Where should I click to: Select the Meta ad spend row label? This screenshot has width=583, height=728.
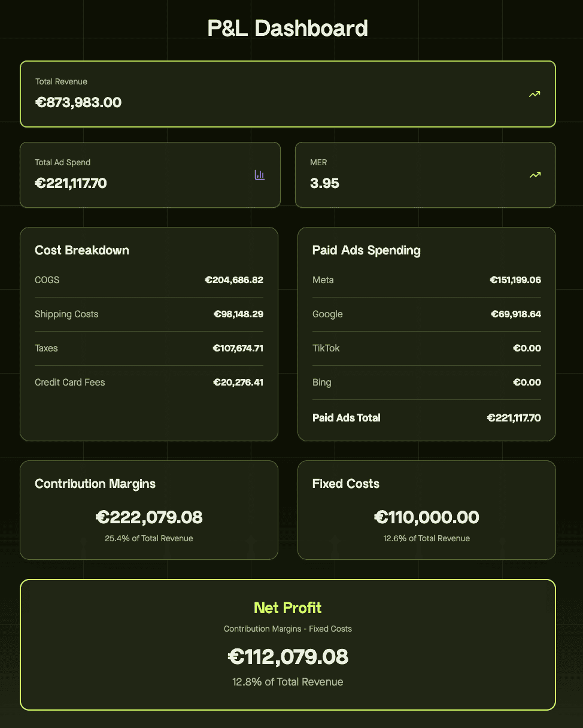[x=323, y=280]
